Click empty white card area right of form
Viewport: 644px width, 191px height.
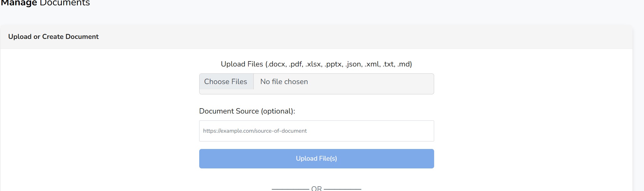[x=532, y=119]
